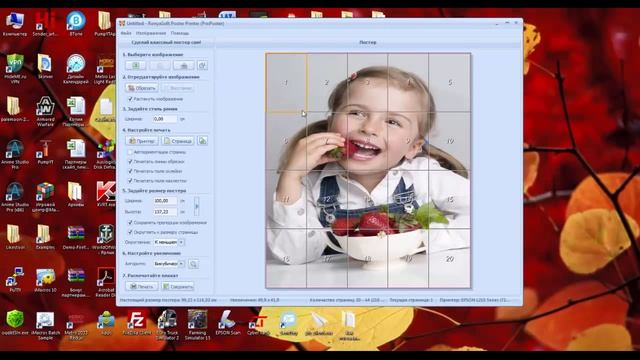Open the FileZilla Client desktop shortcut

coord(137,322)
